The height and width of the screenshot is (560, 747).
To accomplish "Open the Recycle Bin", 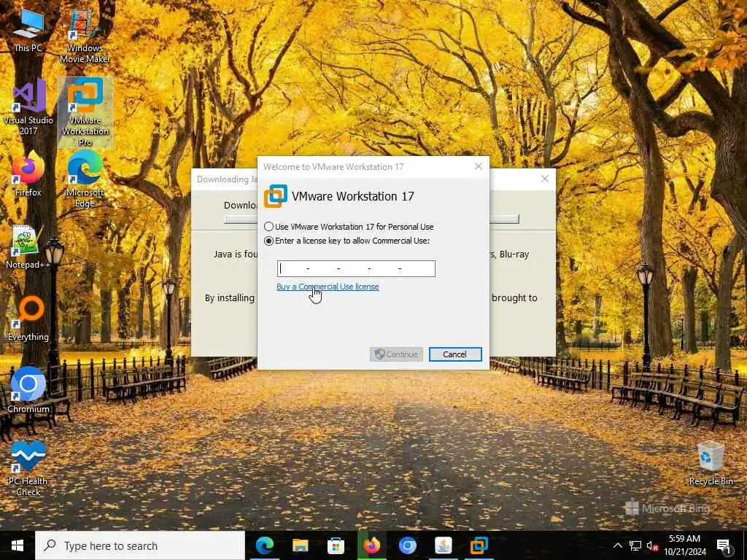I will [x=711, y=463].
